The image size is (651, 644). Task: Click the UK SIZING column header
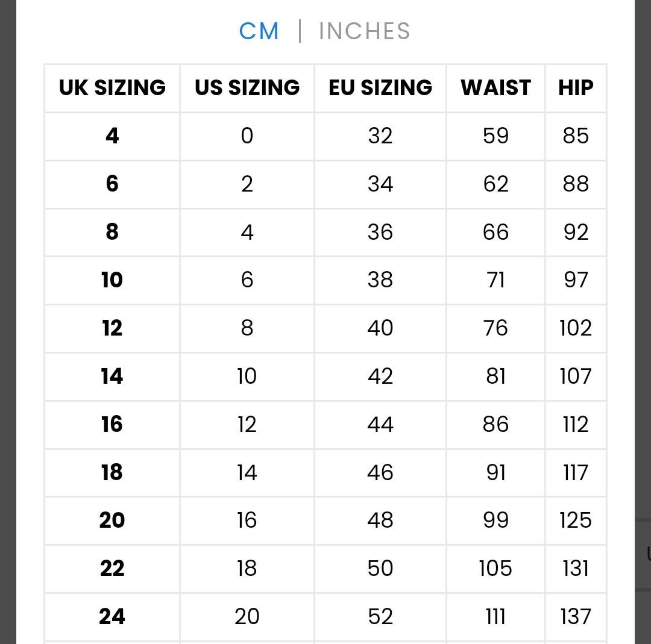pos(112,88)
